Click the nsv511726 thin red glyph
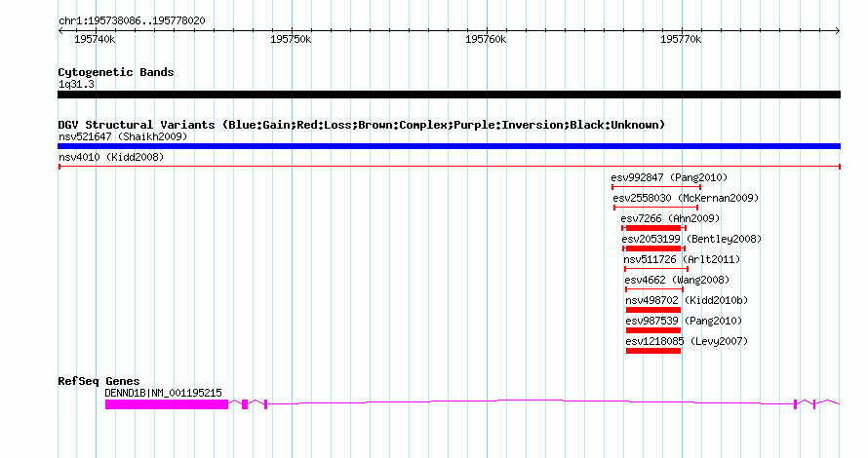 [x=656, y=269]
